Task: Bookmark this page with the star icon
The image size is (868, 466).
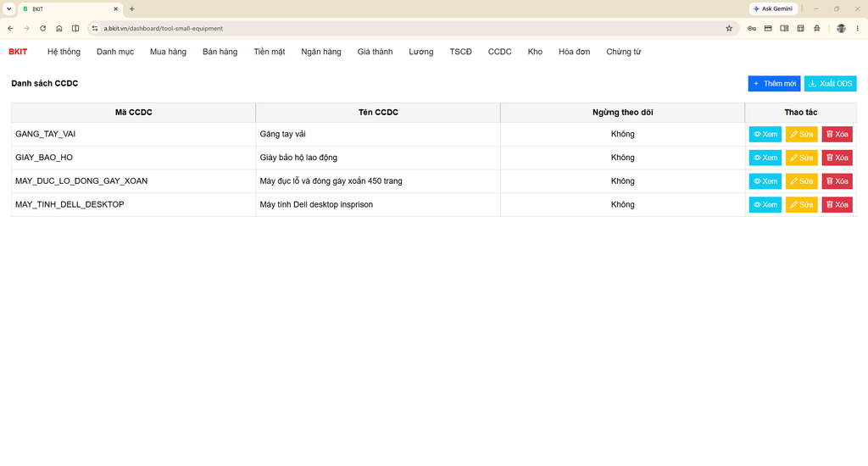Action: 729,28
